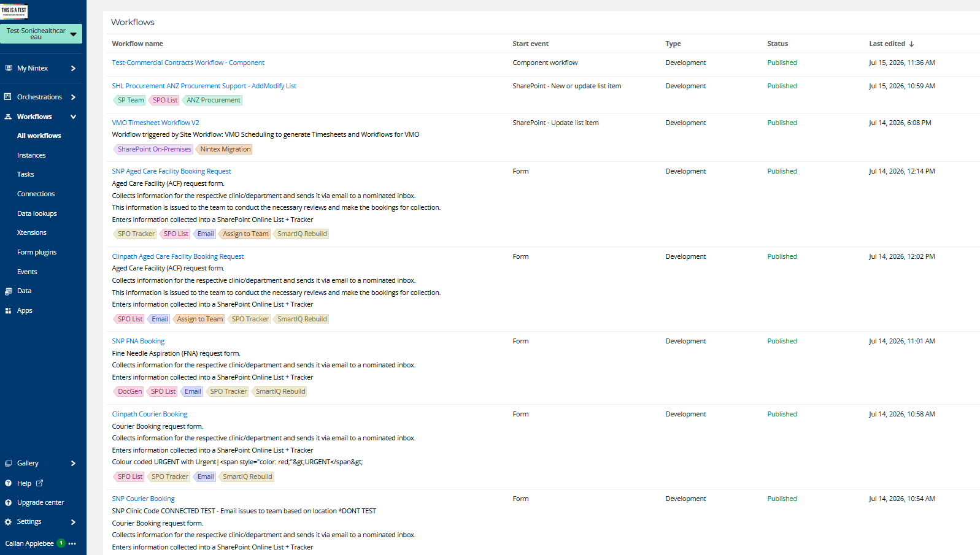
Task: Open the SNP Courier Booking workflow
Action: coord(144,499)
